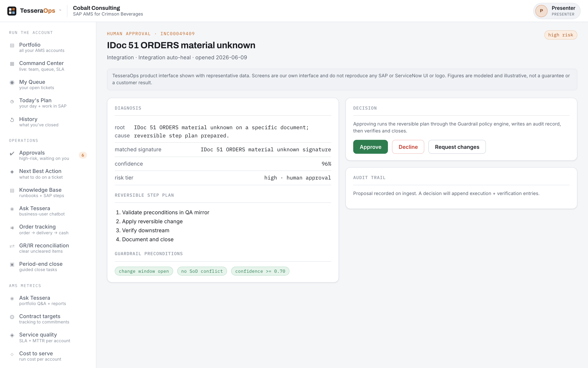Click the Approvals checkmark icon
This screenshot has height=368, width=588.
point(12,153)
